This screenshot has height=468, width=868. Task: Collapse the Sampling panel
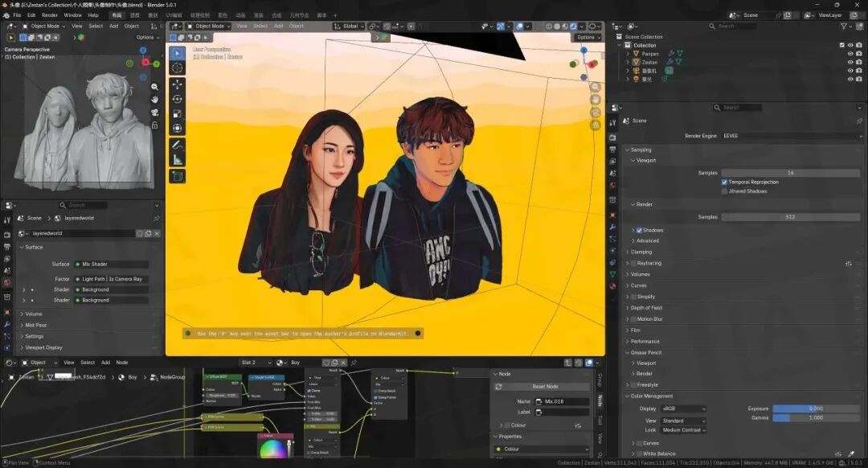tap(641, 150)
